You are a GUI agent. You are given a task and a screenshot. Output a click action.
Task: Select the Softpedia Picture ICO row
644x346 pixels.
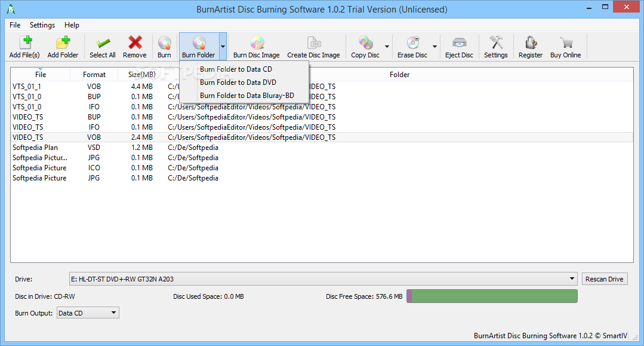coord(322,168)
